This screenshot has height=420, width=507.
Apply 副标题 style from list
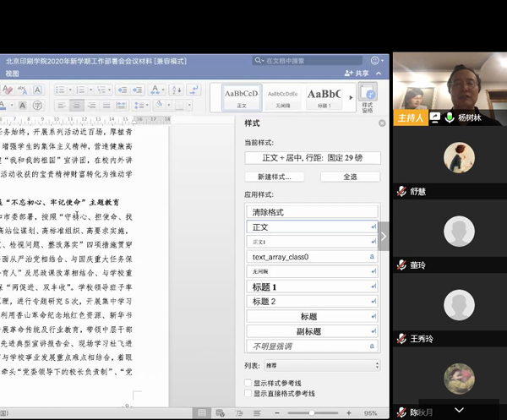(x=312, y=331)
